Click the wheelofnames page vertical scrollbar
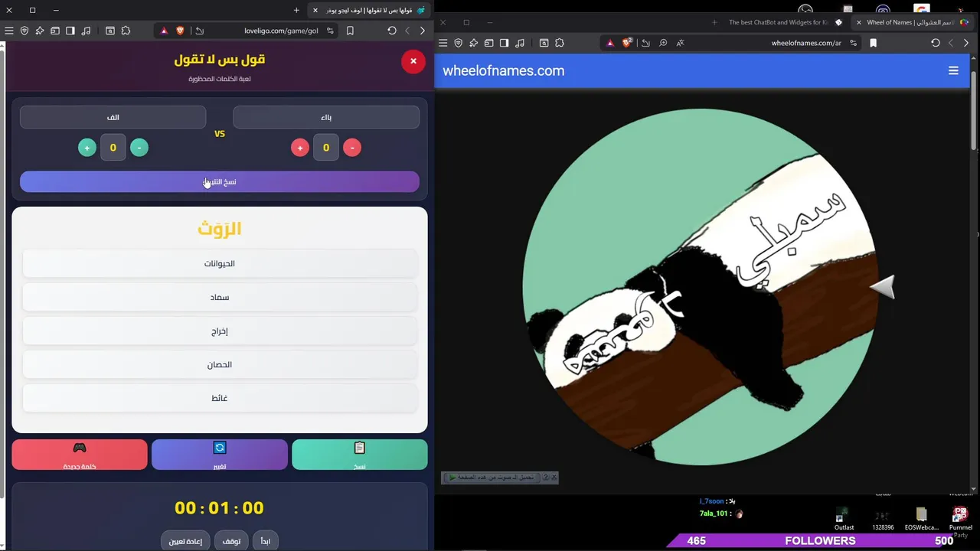Image resolution: width=980 pixels, height=551 pixels. point(974,111)
